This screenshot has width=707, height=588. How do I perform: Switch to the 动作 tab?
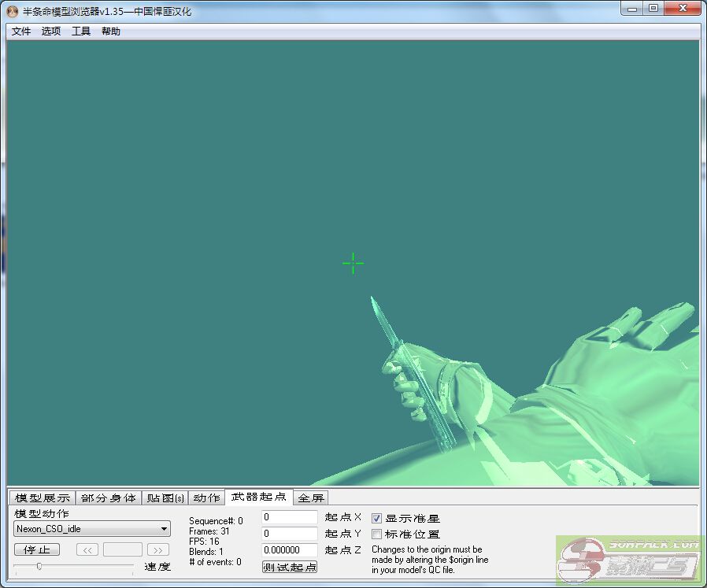point(206,498)
